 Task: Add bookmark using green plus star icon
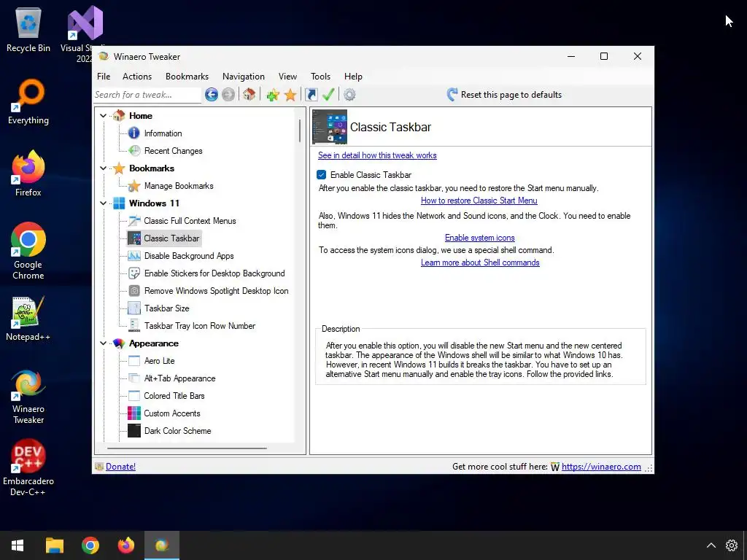(273, 95)
